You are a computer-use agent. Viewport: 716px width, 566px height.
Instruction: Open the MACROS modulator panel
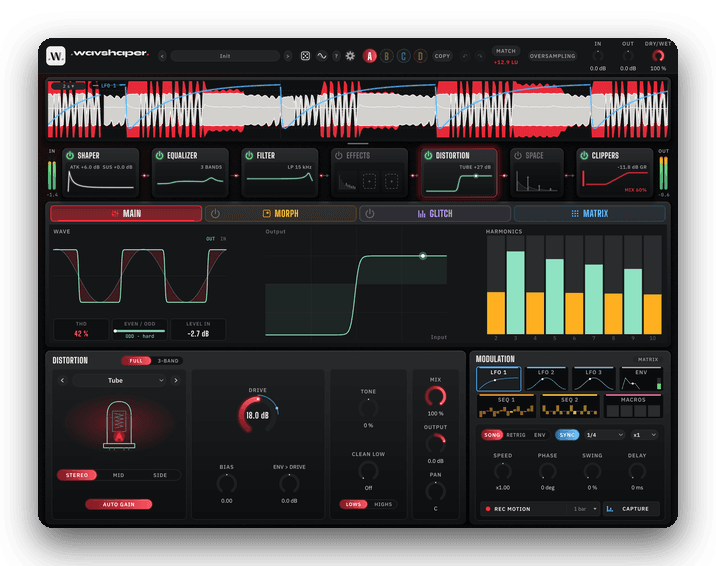click(x=633, y=406)
